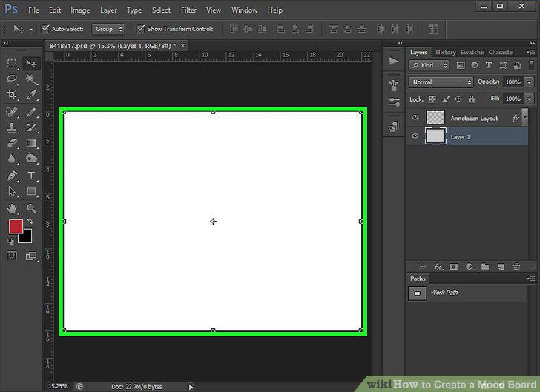Switch to the Swatches tab
Screen dimensions: 540x392
click(x=472, y=53)
